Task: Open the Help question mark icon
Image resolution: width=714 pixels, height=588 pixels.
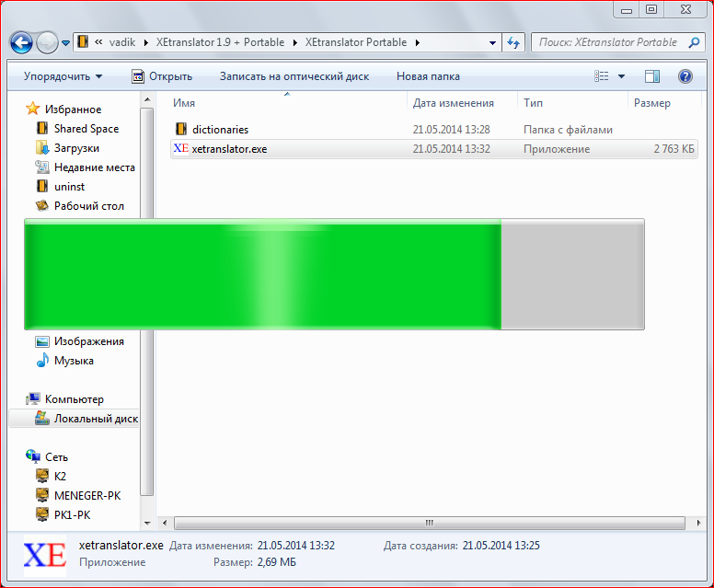Action: point(685,76)
